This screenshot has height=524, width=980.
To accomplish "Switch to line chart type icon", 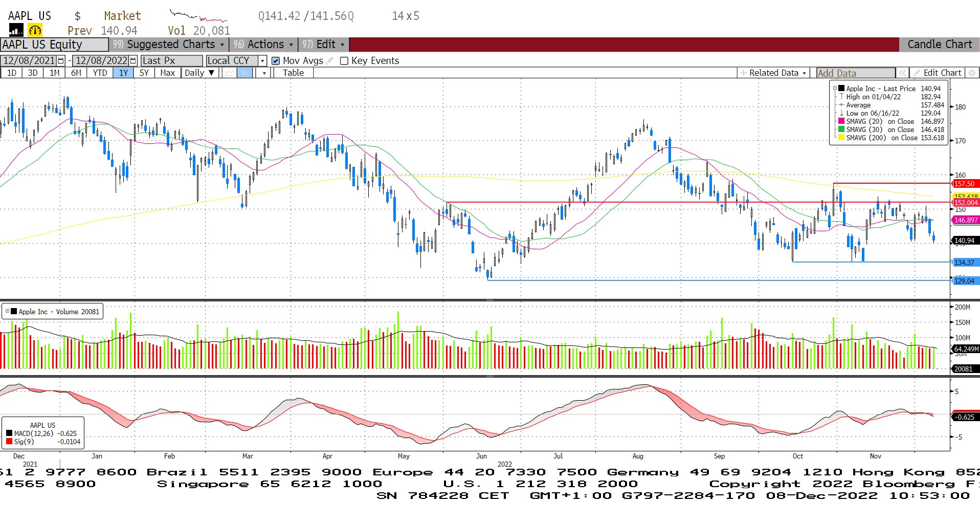I will tap(229, 73).
